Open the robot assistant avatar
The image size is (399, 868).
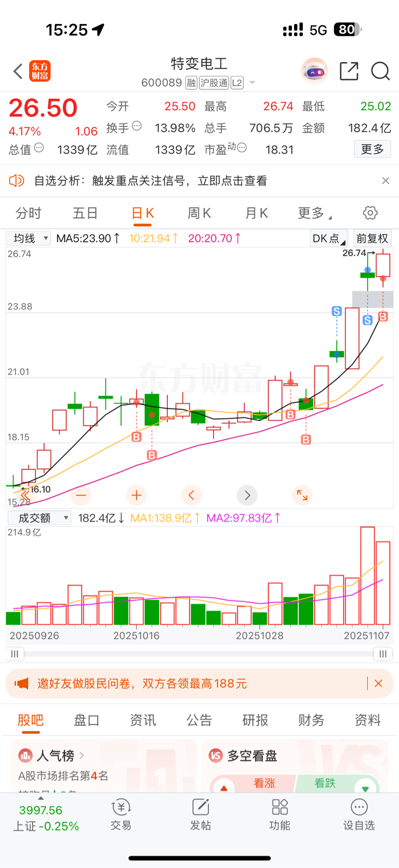click(314, 71)
